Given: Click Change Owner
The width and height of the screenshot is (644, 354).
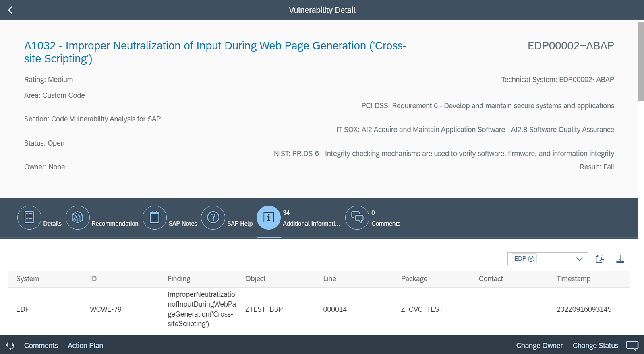Looking at the screenshot, I should [x=539, y=346].
